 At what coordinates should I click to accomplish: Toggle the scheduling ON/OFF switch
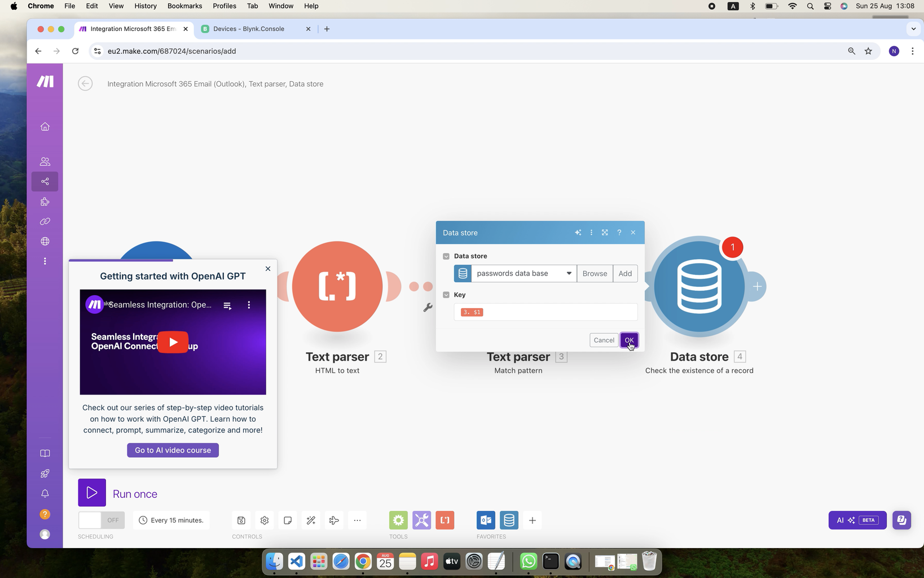point(102,520)
